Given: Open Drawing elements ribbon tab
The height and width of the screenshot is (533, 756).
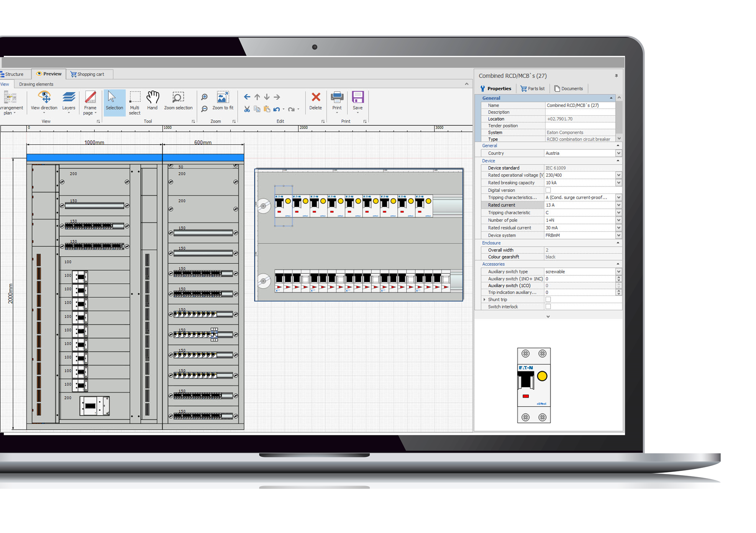Looking at the screenshot, I should [x=36, y=84].
